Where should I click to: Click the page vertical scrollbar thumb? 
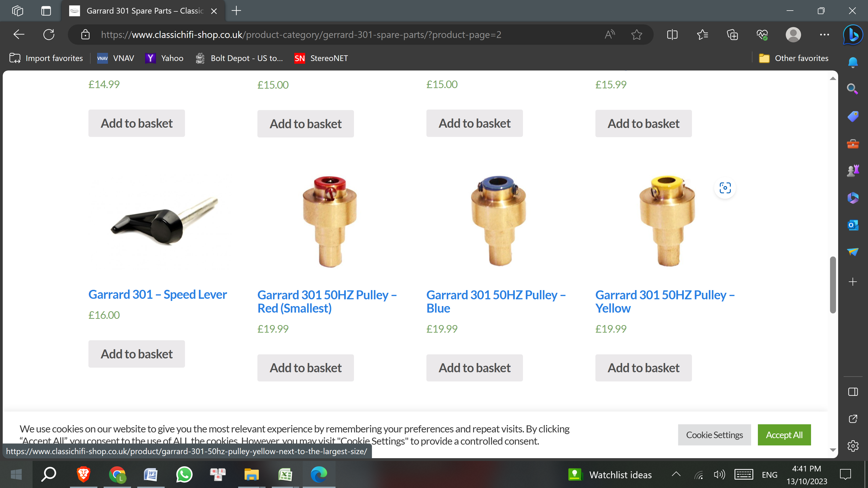[833, 285]
